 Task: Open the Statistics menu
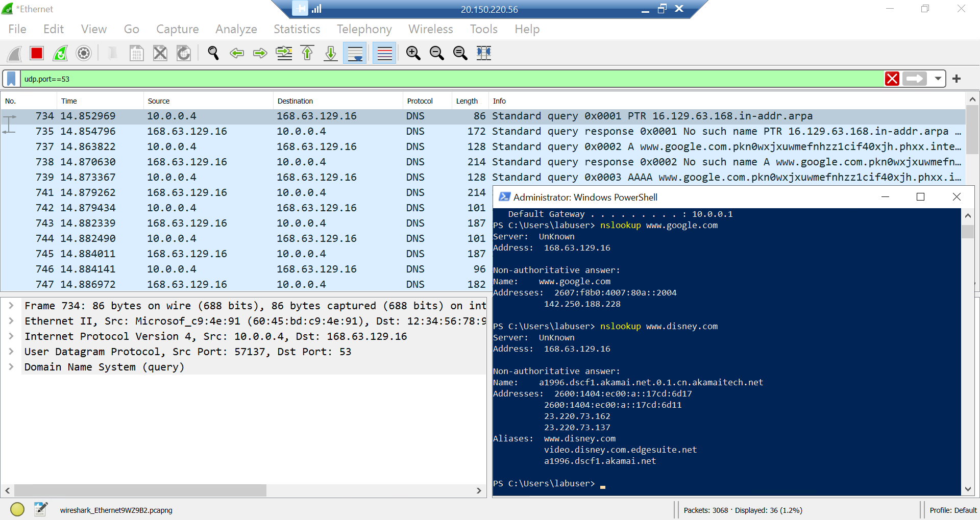[296, 29]
